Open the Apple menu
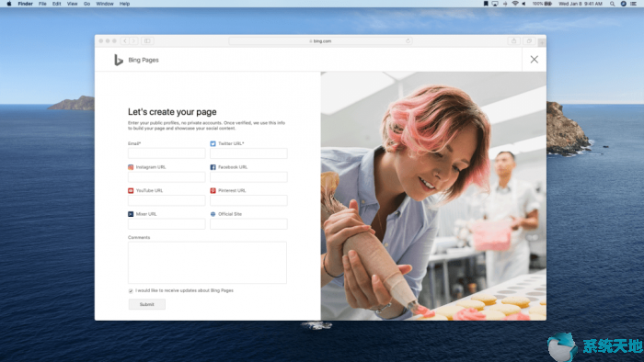 coord(8,4)
